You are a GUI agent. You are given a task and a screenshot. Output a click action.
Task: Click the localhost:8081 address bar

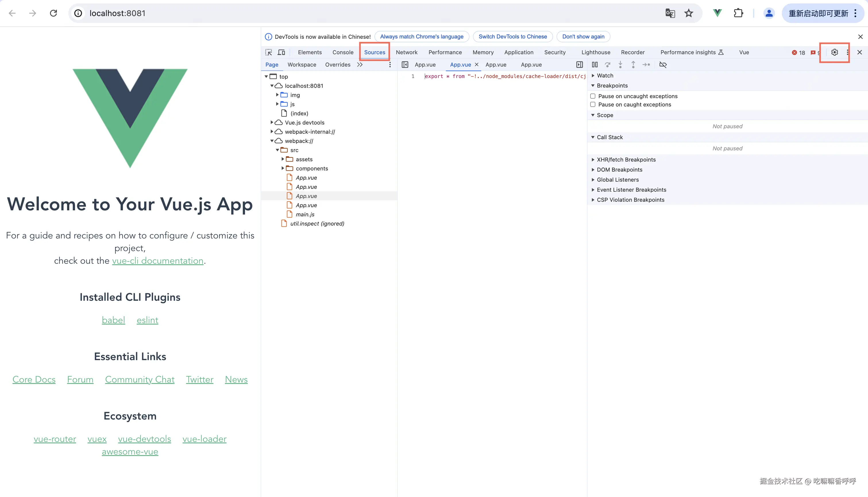pos(117,13)
